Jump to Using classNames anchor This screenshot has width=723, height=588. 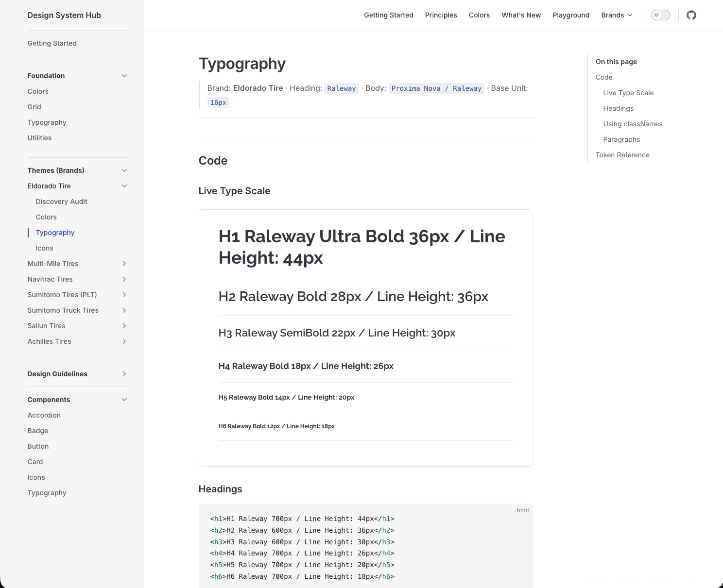point(633,124)
